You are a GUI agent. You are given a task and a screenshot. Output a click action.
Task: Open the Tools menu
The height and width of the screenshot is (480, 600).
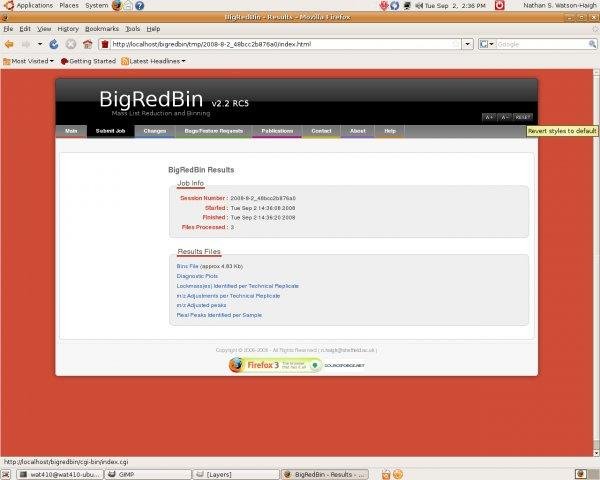133,29
